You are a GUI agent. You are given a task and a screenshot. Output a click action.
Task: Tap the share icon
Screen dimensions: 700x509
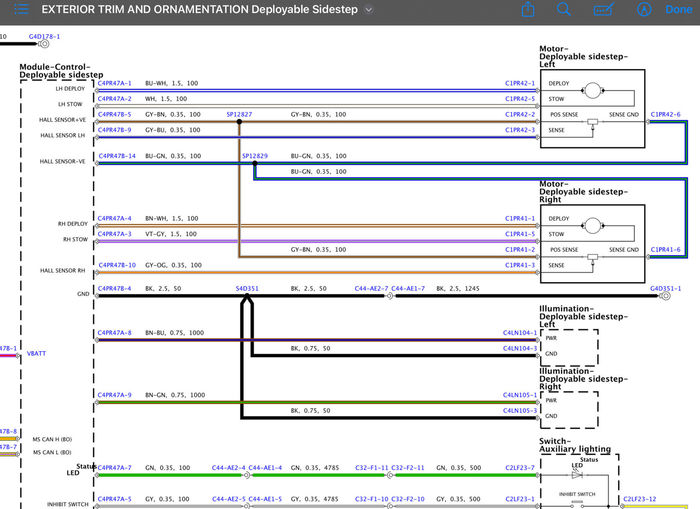click(528, 9)
